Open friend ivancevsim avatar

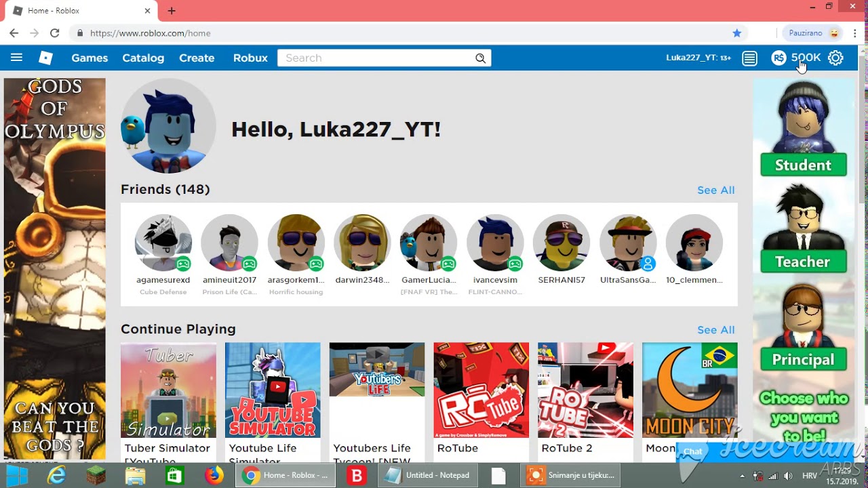(x=495, y=243)
